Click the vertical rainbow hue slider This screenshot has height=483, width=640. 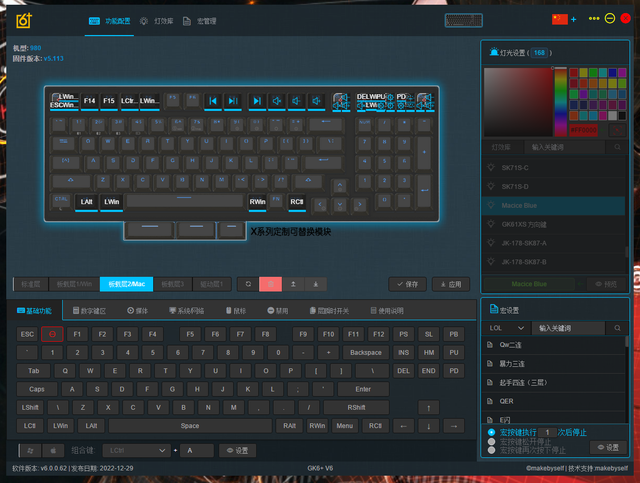pos(560,102)
